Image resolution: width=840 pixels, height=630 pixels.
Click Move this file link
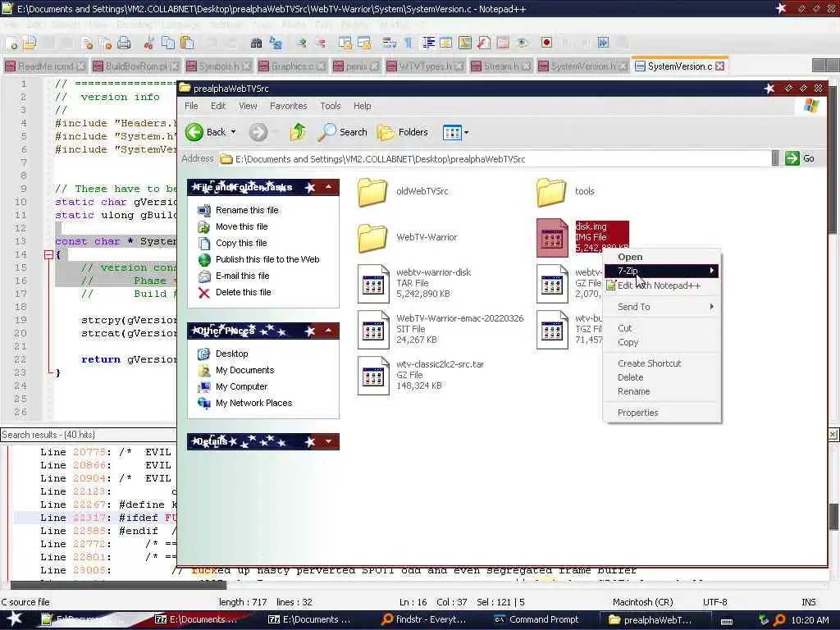click(x=242, y=226)
